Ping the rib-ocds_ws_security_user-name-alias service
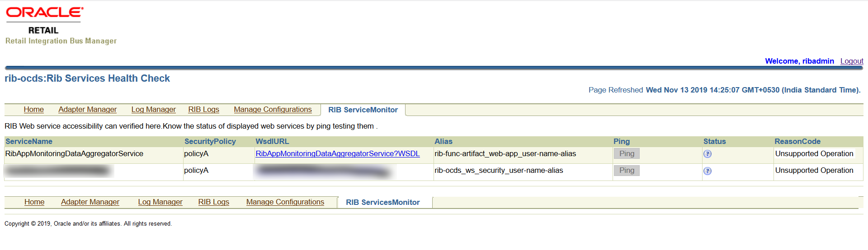This screenshot has height=250, width=868. tap(627, 171)
